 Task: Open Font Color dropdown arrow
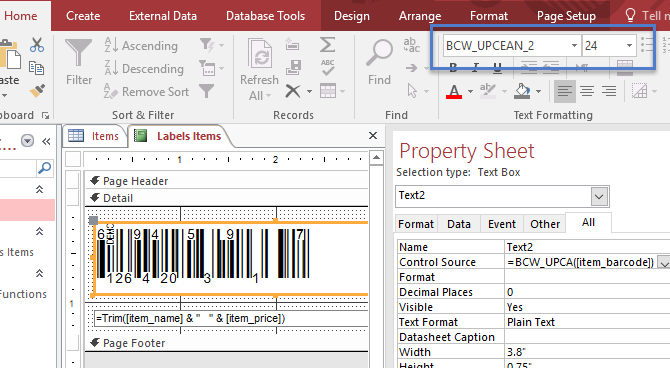pyautogui.click(x=470, y=91)
